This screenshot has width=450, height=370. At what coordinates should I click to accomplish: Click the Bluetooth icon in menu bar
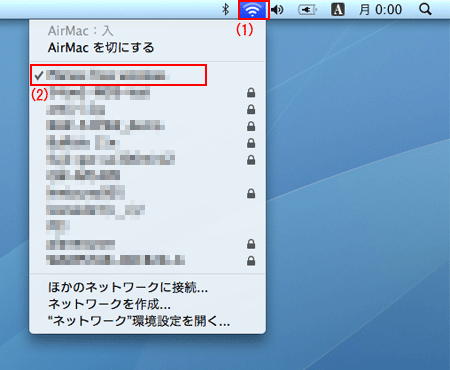pyautogui.click(x=226, y=9)
